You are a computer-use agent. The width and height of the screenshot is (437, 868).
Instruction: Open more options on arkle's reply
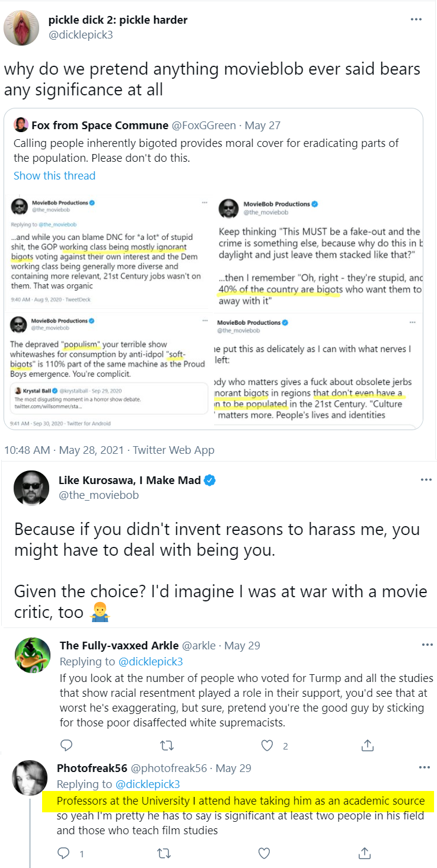pos(427,645)
